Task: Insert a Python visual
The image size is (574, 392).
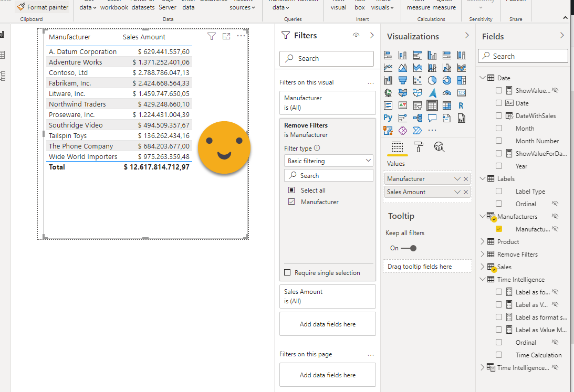Action: [x=388, y=118]
